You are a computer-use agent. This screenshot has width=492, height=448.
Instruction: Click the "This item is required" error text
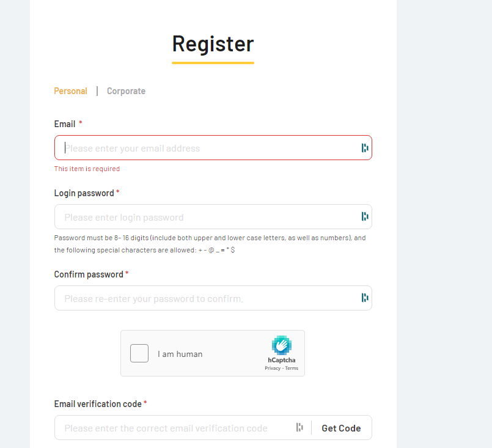click(87, 169)
